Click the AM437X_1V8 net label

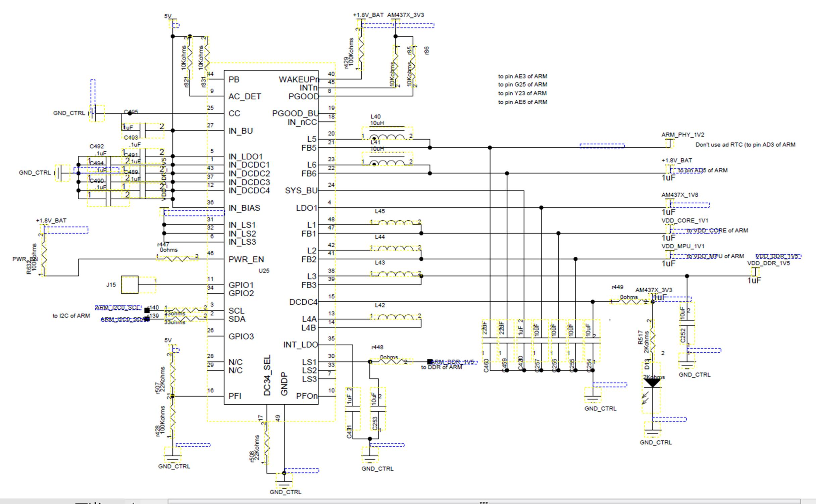click(x=680, y=195)
